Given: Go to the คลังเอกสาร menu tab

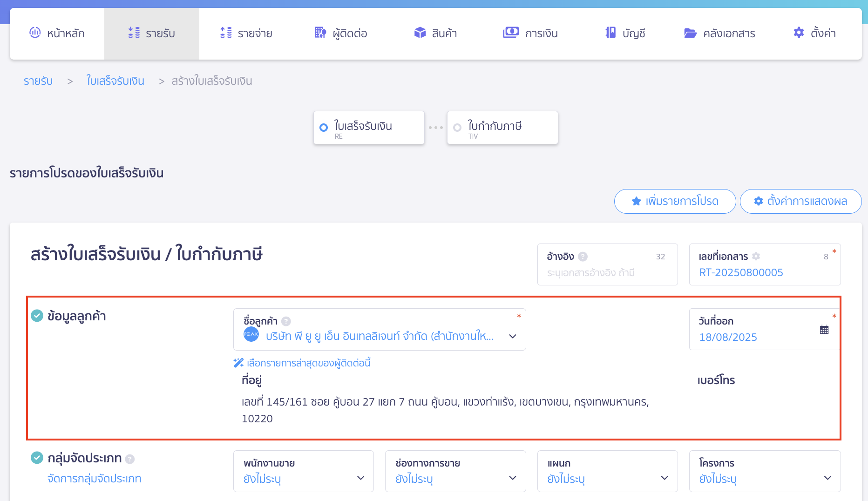Looking at the screenshot, I should [719, 34].
